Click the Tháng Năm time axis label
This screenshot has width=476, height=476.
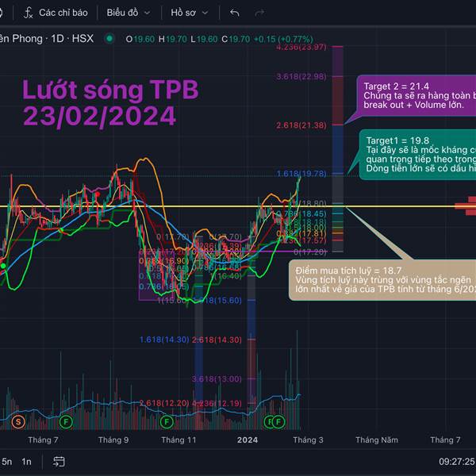(x=377, y=440)
